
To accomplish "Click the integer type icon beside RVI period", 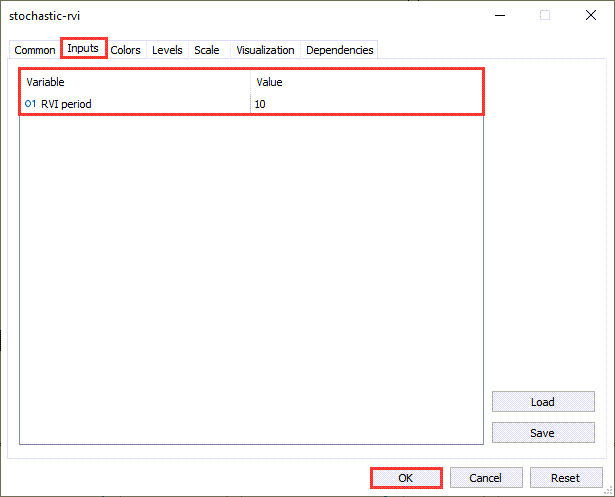I will (x=31, y=104).
